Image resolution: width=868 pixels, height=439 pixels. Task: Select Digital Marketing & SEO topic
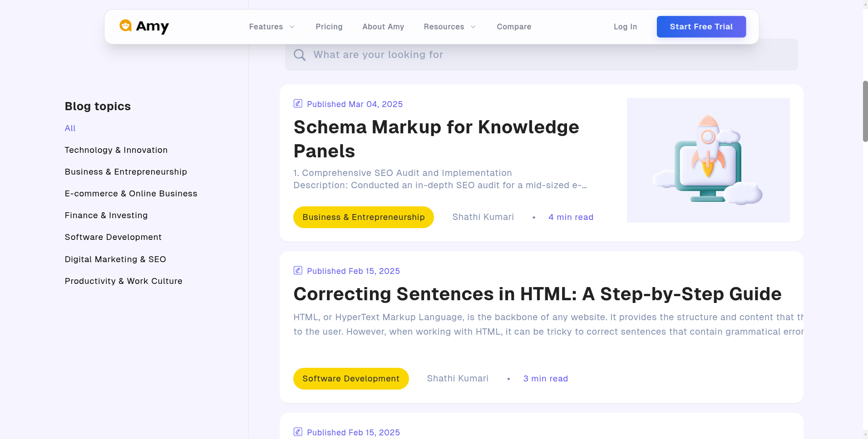(x=115, y=259)
